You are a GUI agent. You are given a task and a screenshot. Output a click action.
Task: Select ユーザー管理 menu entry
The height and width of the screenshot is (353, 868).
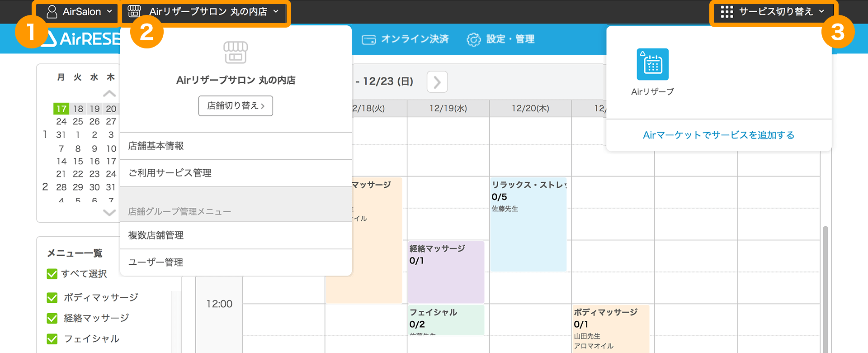pyautogui.click(x=236, y=262)
